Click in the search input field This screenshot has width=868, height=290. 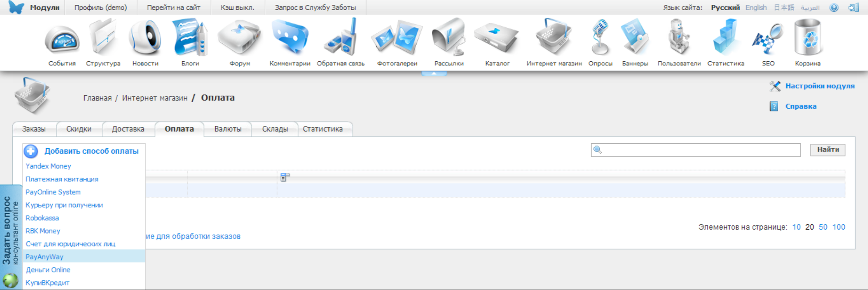[700, 150]
